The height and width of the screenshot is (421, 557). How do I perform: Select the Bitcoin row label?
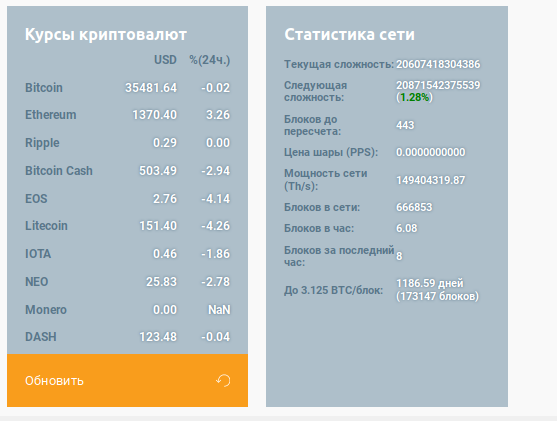(x=44, y=88)
